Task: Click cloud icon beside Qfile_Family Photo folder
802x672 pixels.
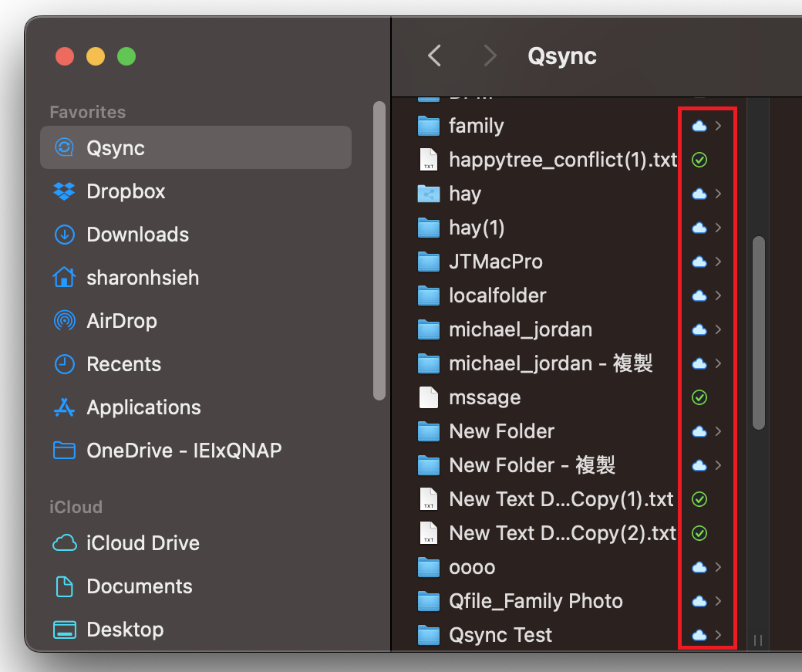Action: (x=699, y=601)
